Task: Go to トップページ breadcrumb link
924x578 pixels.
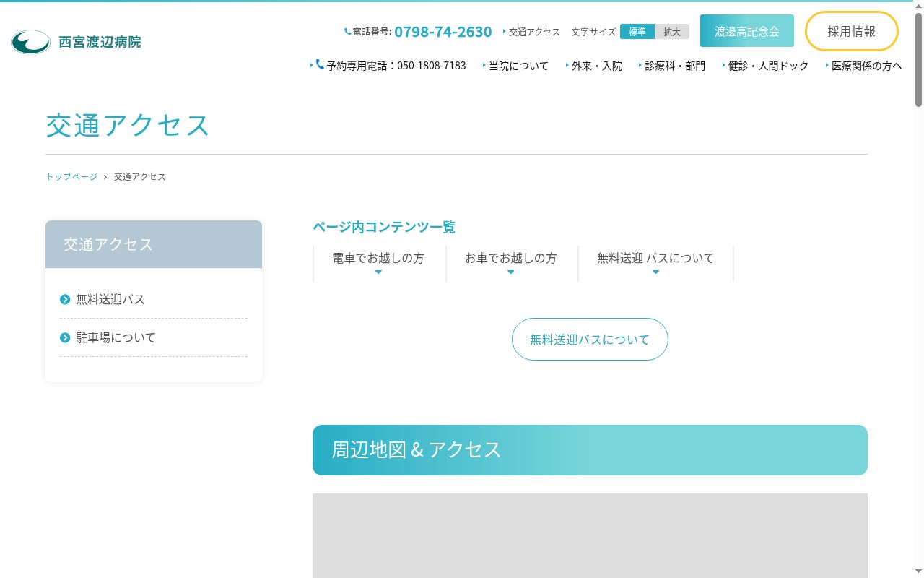Action: tap(71, 177)
